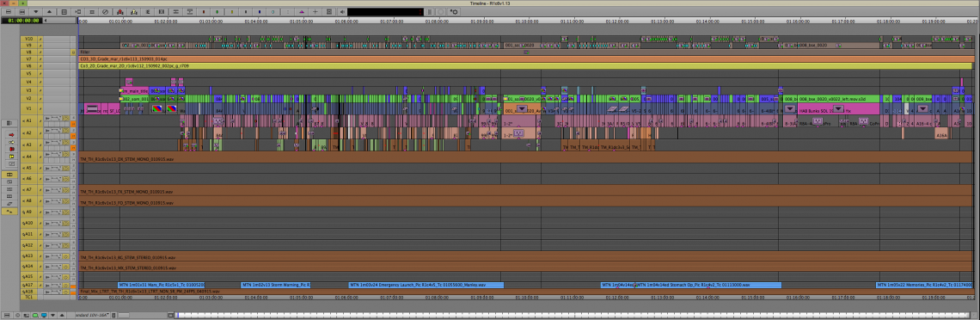The image size is (980, 320).
Task: Click the green monitor icon in the bottom toolbar
Action: coord(35,315)
